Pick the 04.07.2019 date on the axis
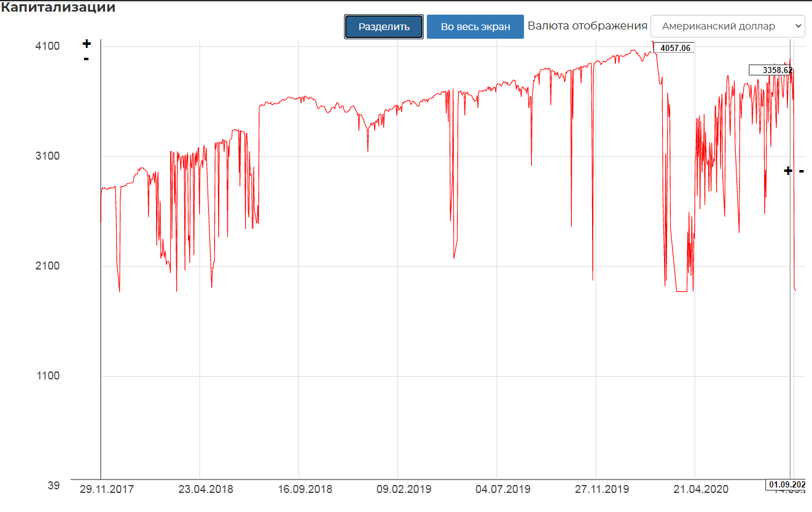The width and height of the screenshot is (812, 512). 503,489
